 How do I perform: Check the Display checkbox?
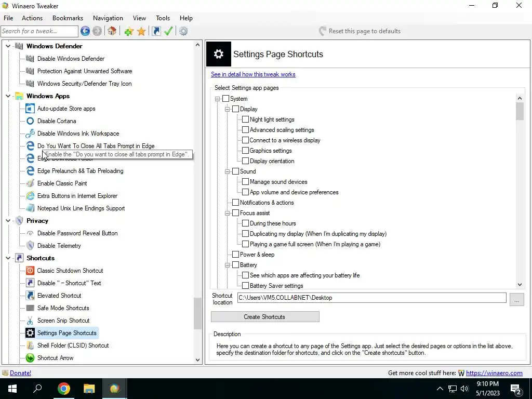click(x=235, y=109)
